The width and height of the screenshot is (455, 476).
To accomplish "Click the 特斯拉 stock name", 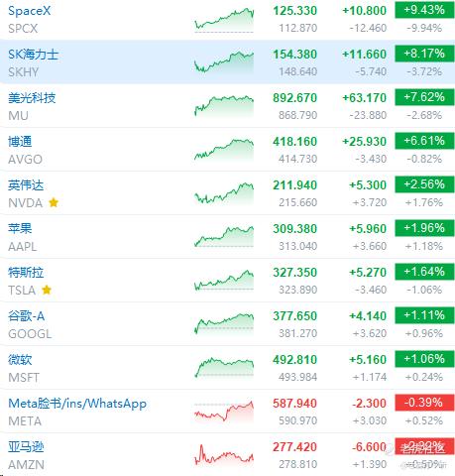I will [x=26, y=273].
